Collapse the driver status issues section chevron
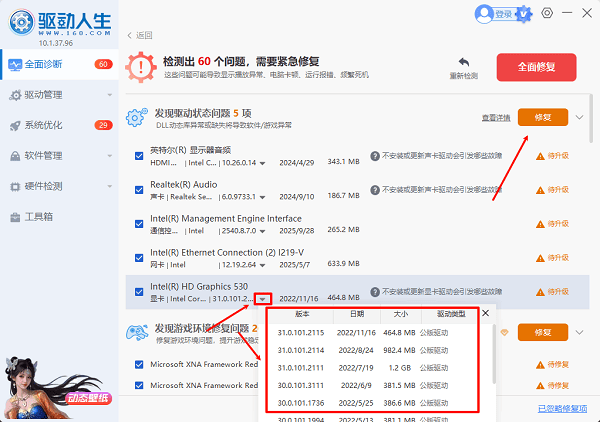600x422 pixels. [x=579, y=117]
